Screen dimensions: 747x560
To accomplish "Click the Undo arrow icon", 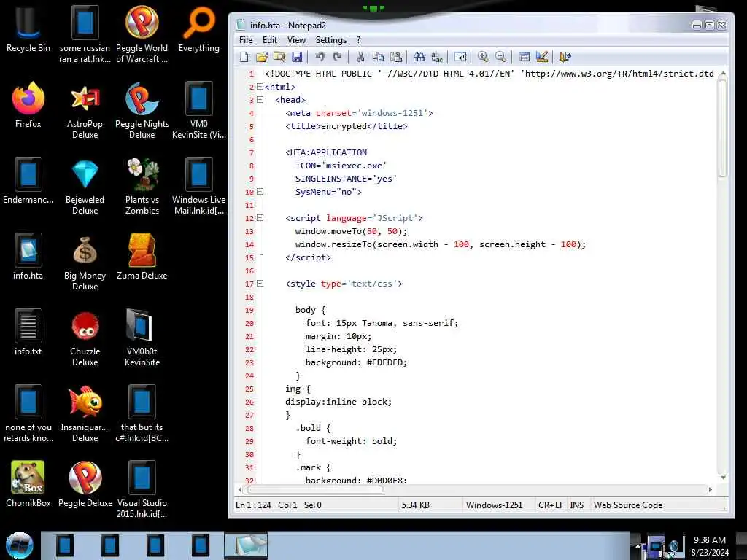I will tap(320, 57).
